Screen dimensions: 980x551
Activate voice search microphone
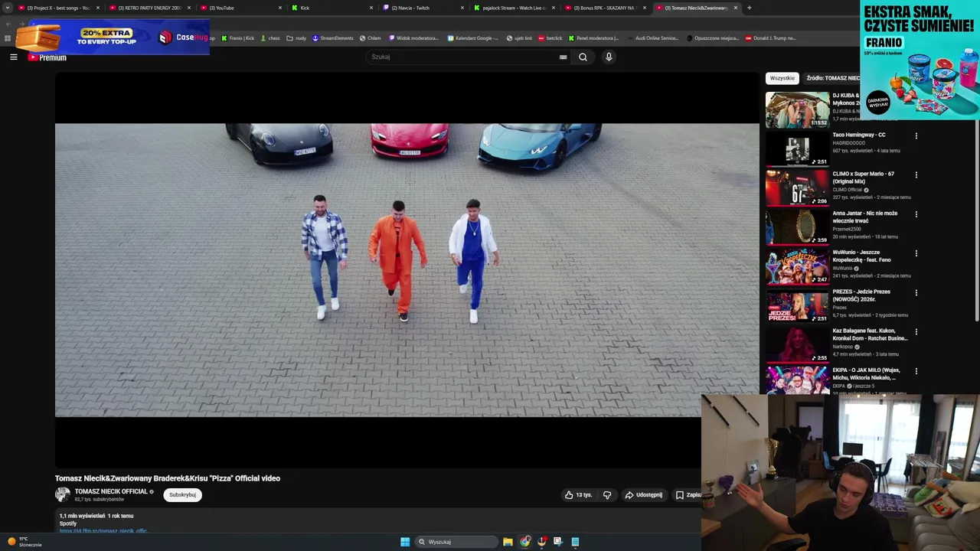click(x=609, y=57)
